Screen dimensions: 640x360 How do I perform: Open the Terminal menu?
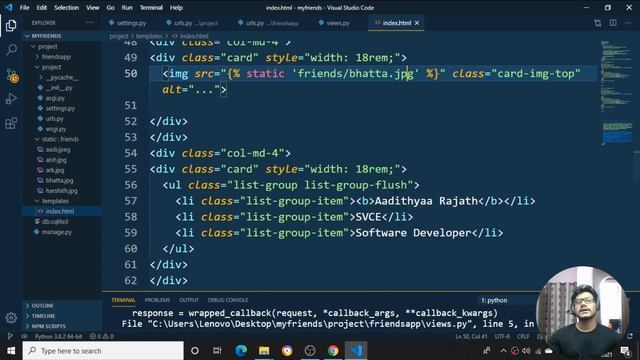tap(151, 7)
